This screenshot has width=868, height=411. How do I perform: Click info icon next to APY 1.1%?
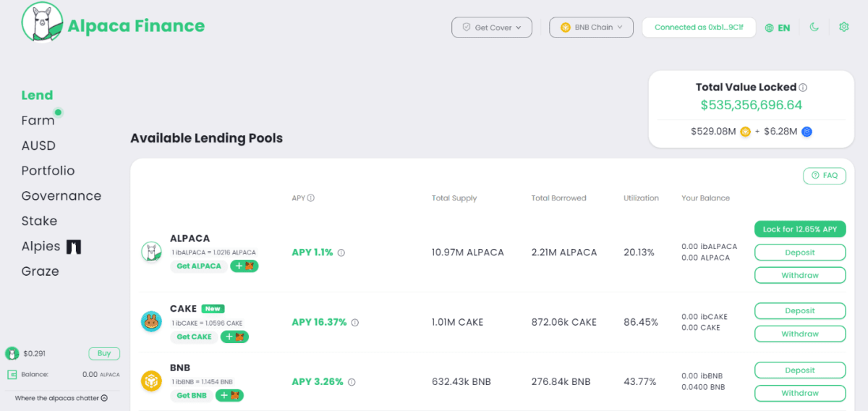[x=341, y=253]
